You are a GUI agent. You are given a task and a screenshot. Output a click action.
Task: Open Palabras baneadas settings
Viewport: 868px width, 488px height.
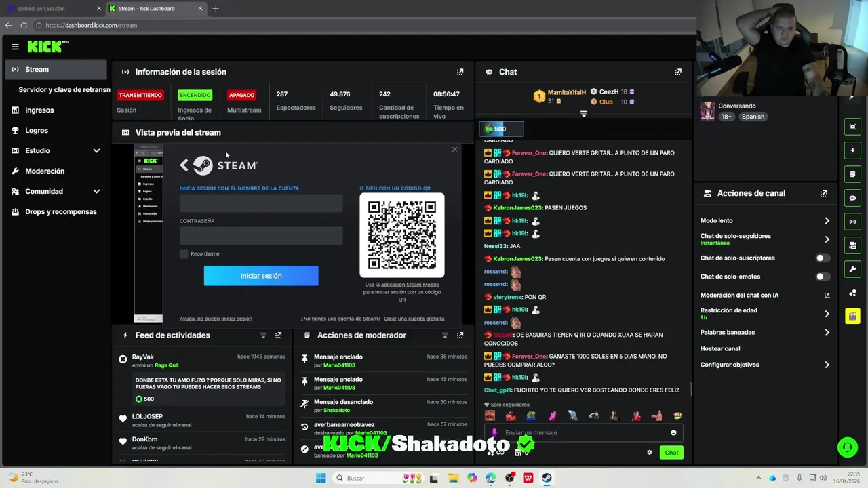(x=764, y=333)
